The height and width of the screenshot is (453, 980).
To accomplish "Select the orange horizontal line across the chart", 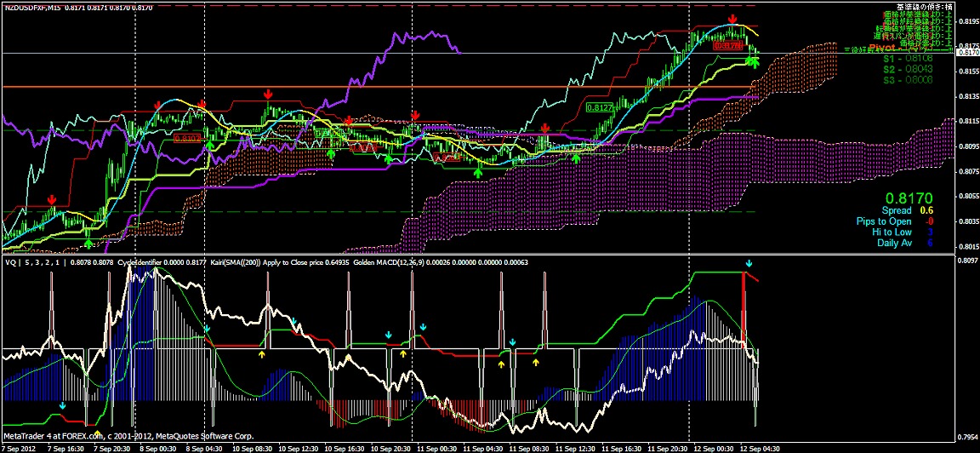I will 379,87.
